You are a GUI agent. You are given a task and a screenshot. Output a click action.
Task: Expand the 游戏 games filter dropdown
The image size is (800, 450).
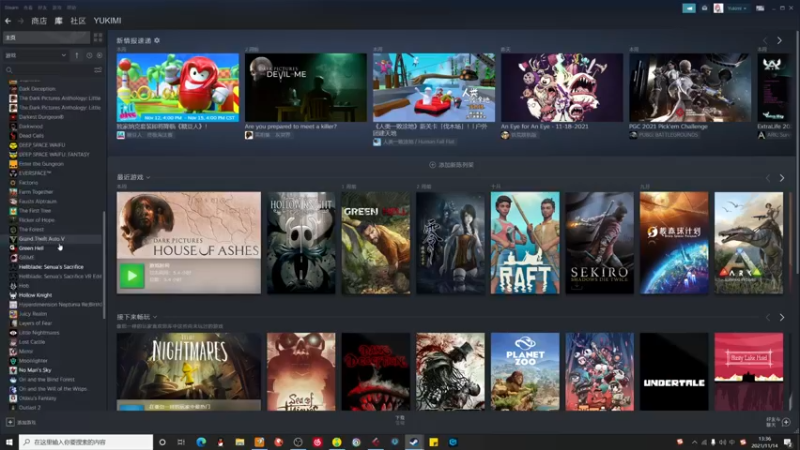[35, 55]
